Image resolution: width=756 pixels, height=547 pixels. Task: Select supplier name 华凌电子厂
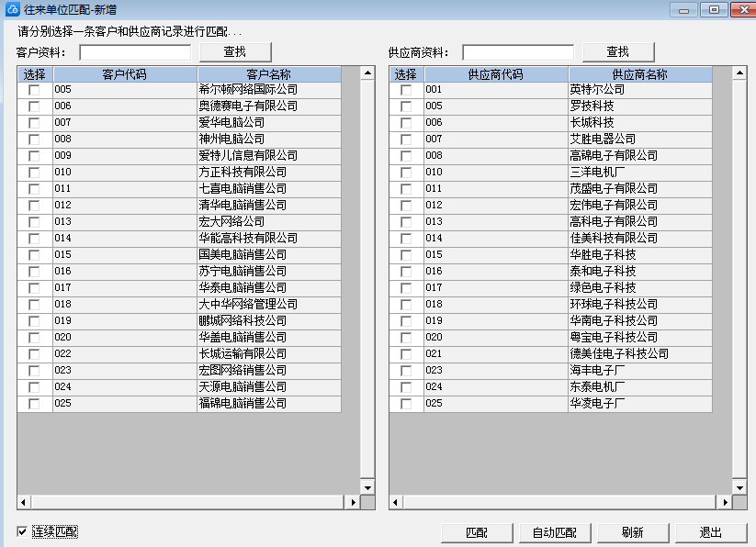(597, 403)
